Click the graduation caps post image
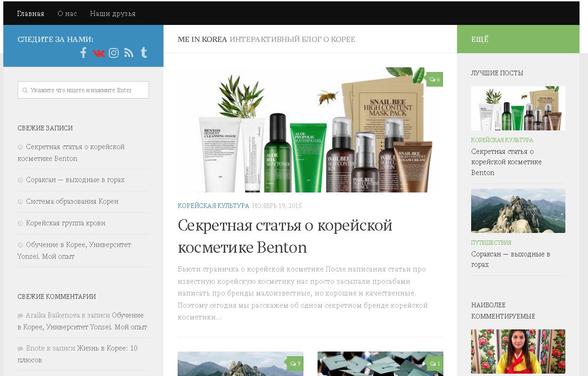The image size is (588, 376). (380, 364)
